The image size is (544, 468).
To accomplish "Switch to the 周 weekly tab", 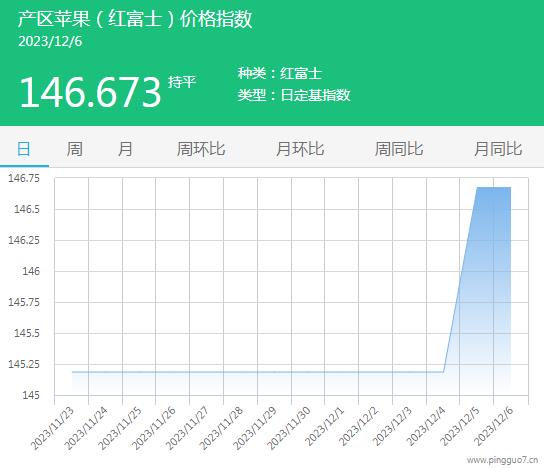I will [x=75, y=149].
